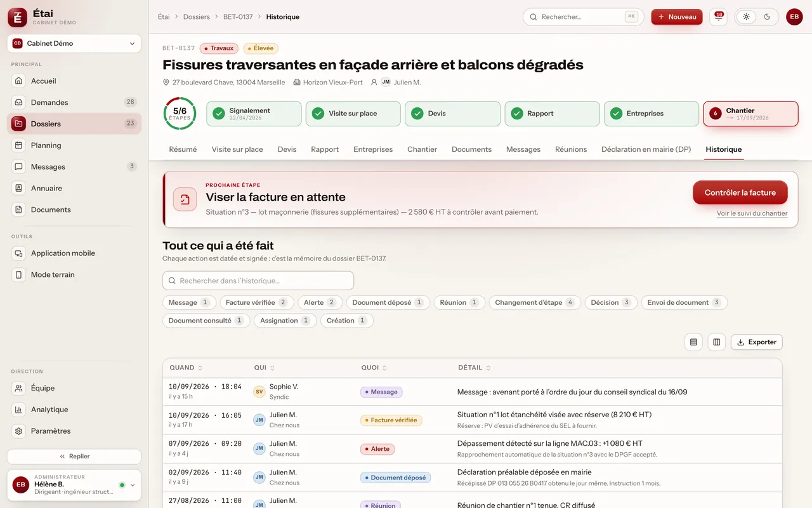This screenshot has width=812, height=508.
Task: Open Annuaire in the sidebar
Action: click(74, 188)
